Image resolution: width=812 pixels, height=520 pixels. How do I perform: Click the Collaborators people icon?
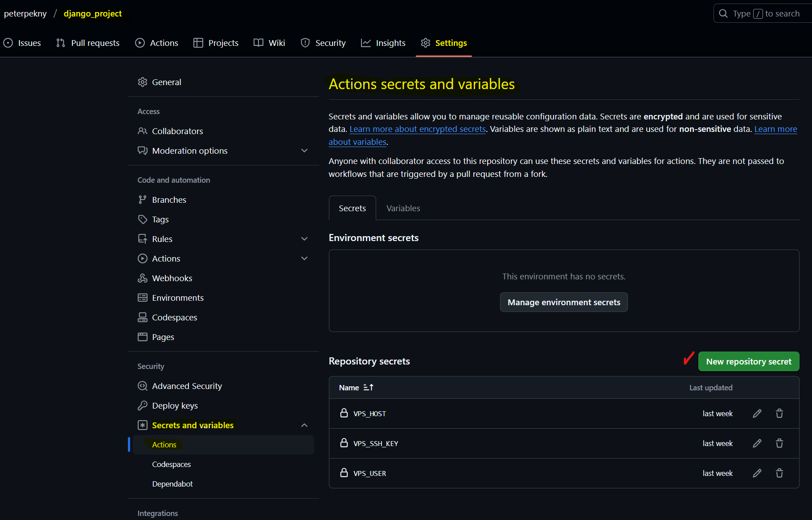(x=143, y=131)
